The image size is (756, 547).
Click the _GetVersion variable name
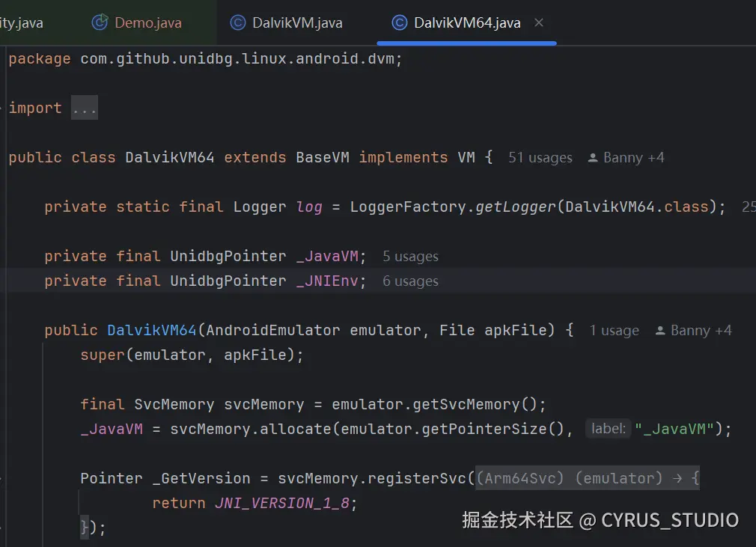click(201, 478)
